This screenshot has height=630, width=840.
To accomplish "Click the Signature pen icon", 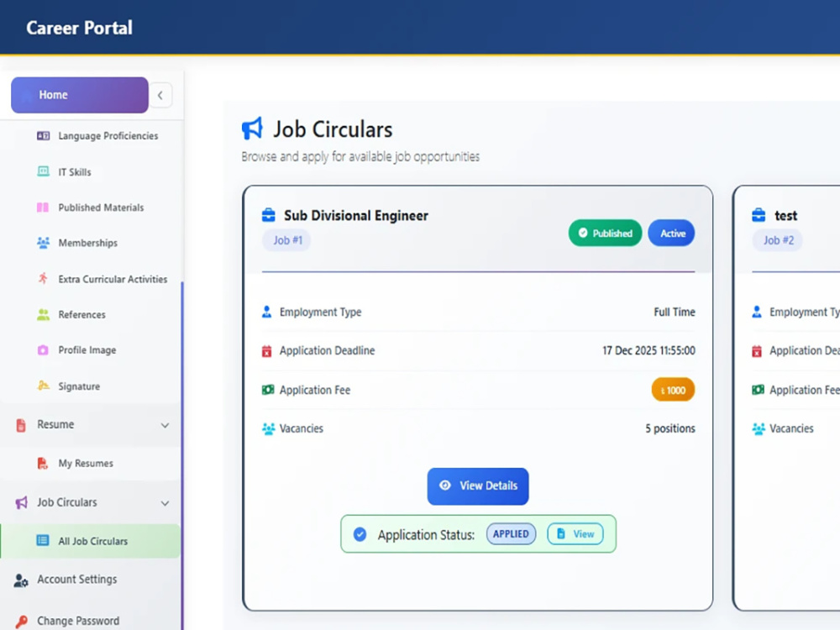I will (x=43, y=386).
